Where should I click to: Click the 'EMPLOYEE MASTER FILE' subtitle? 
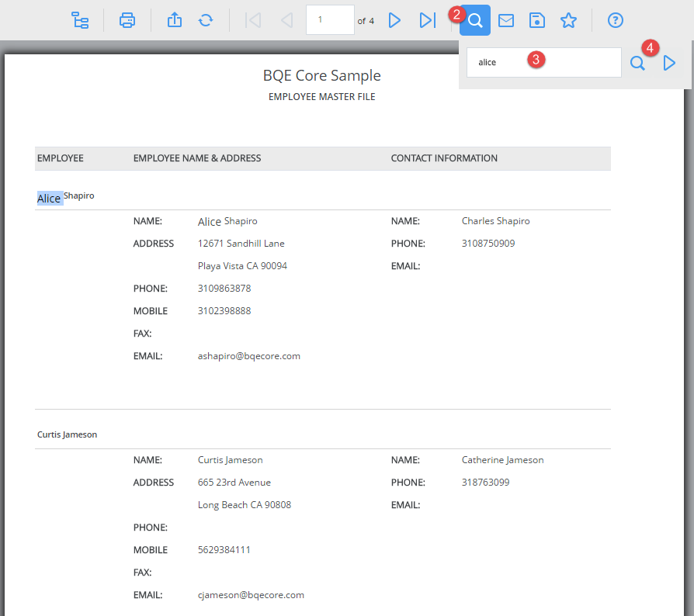point(322,97)
